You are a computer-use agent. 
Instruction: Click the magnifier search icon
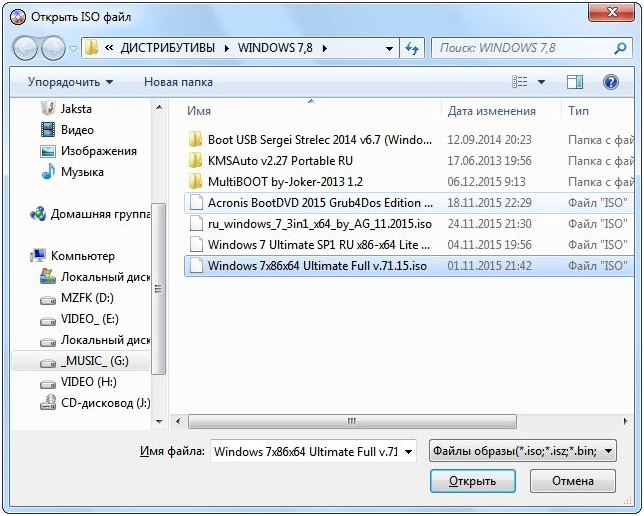620,48
